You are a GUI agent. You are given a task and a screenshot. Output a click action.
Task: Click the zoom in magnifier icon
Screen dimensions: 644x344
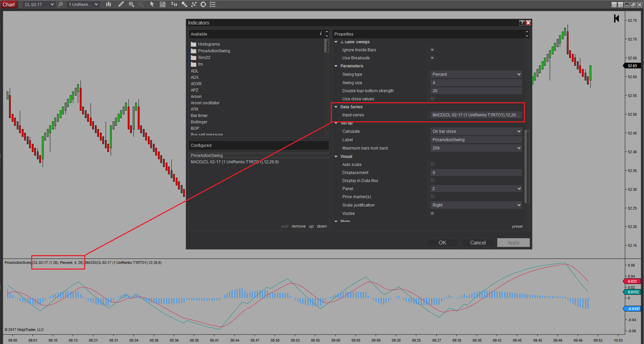pyautogui.click(x=131, y=4)
